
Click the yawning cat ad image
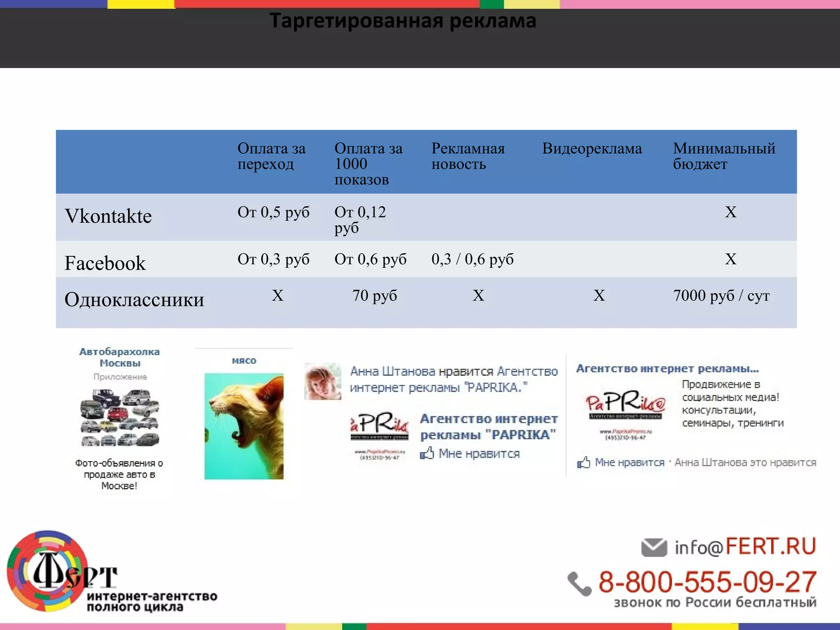click(244, 426)
